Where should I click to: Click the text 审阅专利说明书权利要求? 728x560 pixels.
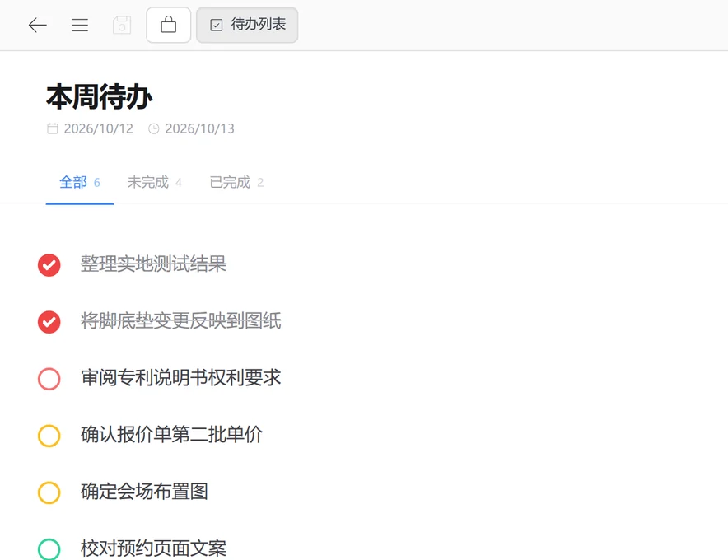(x=180, y=377)
